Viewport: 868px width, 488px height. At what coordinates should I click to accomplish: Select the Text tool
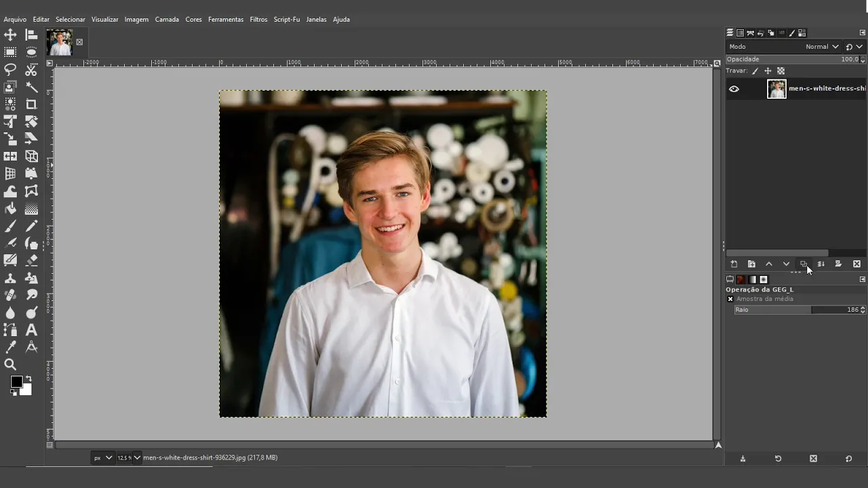tap(31, 330)
